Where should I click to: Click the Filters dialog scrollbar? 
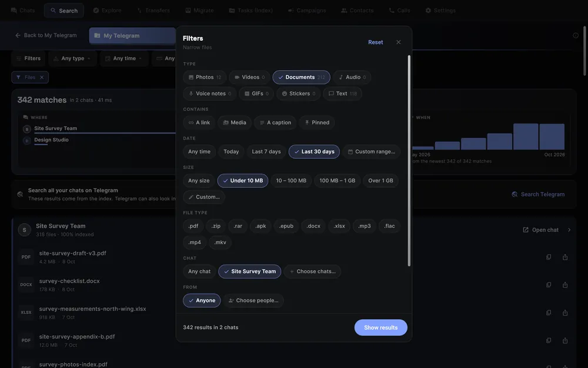[409, 161]
